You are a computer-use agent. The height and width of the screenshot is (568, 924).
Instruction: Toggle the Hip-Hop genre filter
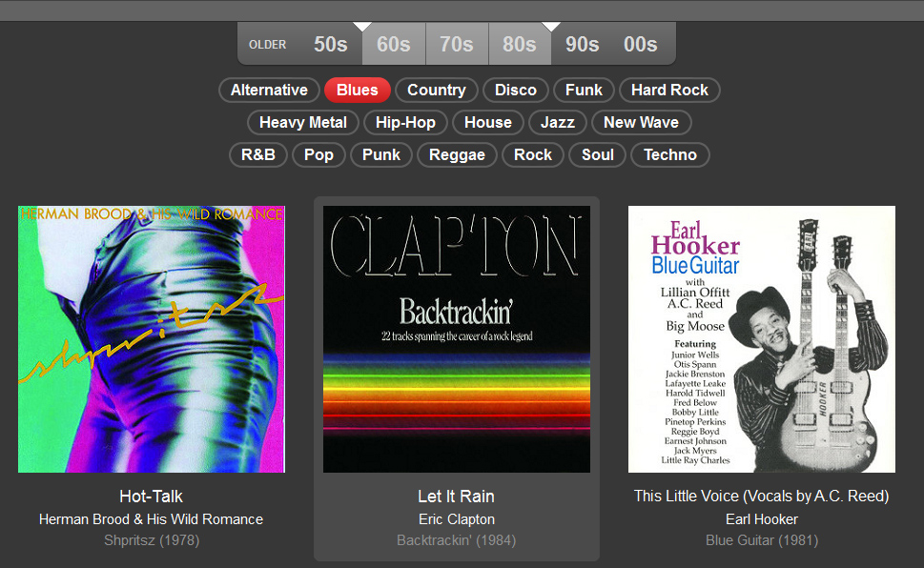(x=405, y=123)
